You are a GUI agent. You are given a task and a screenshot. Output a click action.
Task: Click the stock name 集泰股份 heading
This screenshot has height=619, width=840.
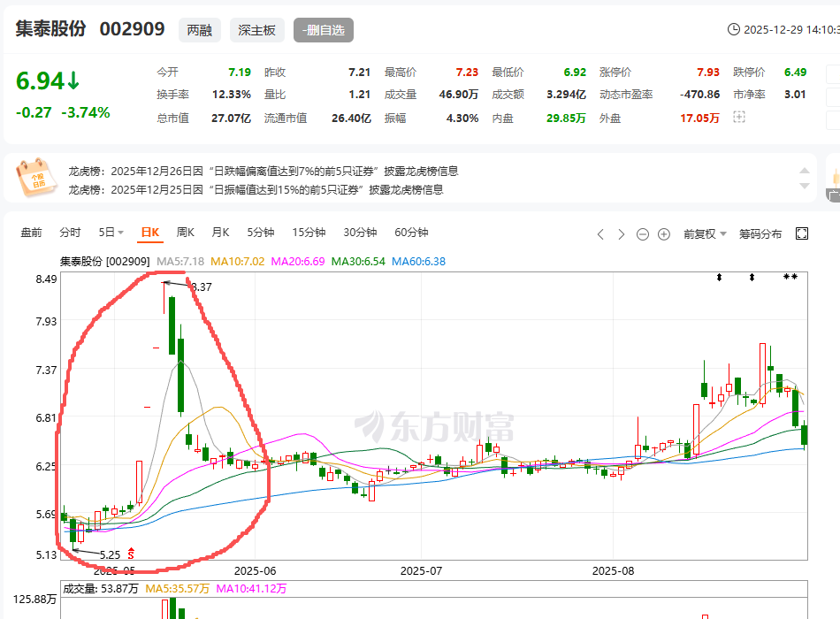(51, 28)
